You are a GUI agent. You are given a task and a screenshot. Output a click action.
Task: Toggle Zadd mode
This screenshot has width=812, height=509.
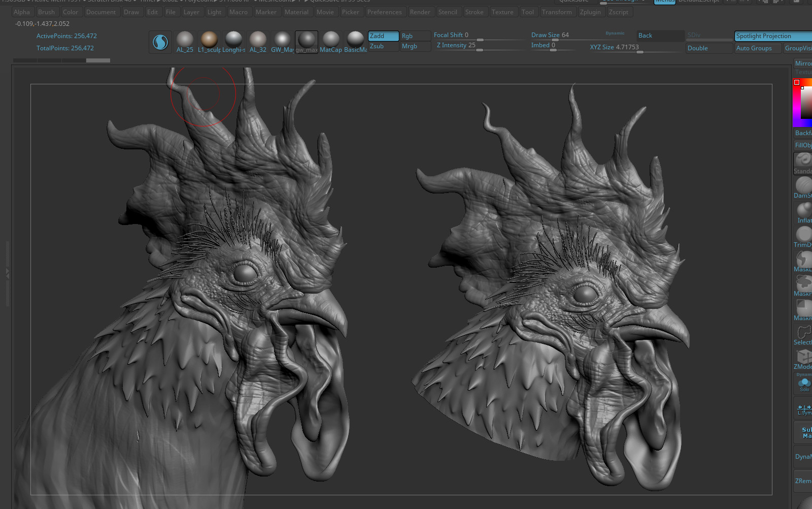[x=383, y=36]
